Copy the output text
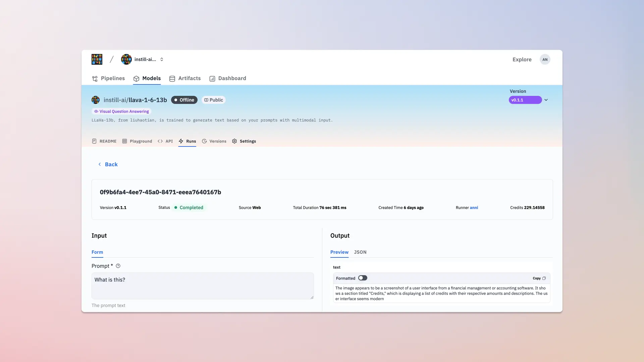This screenshot has height=362, width=644. pos(539,278)
